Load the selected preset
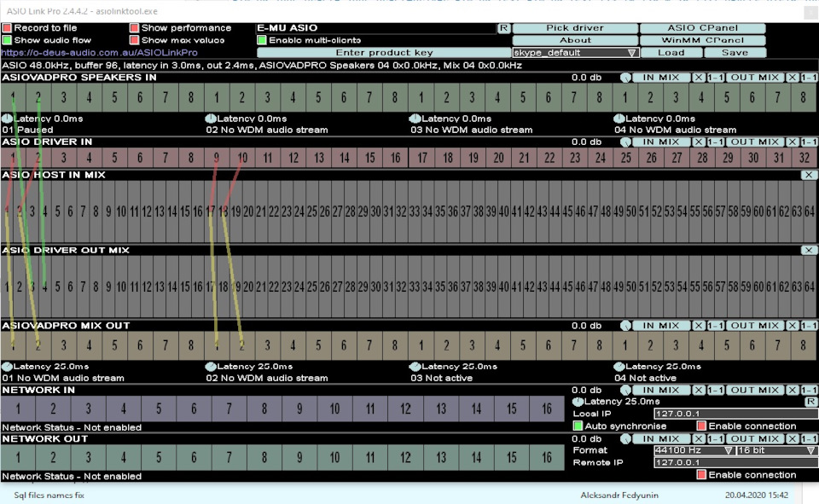 (x=671, y=53)
